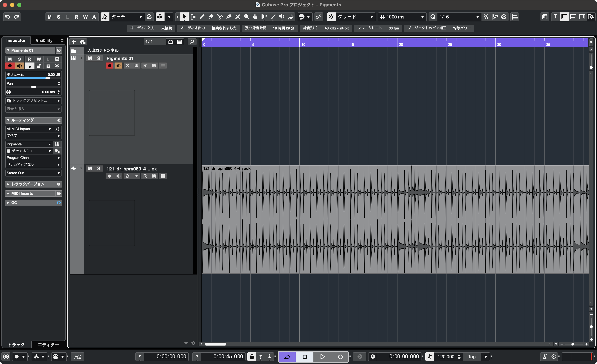
Task: Switch to the Inspector tab
Action: (x=16, y=40)
